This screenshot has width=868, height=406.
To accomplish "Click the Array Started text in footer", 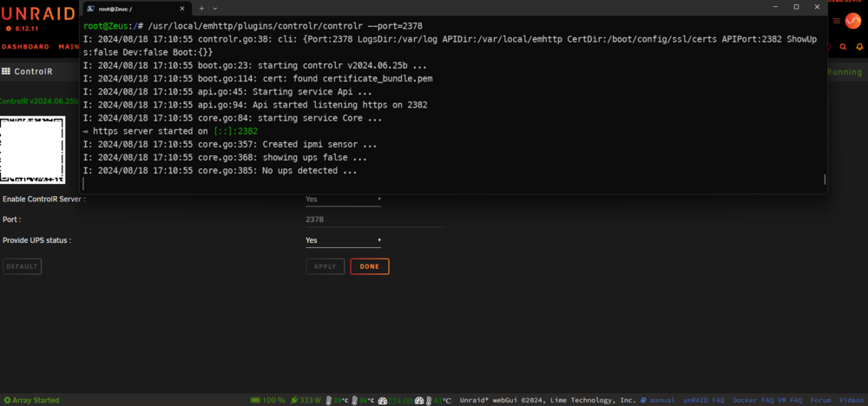I will tap(36, 400).
